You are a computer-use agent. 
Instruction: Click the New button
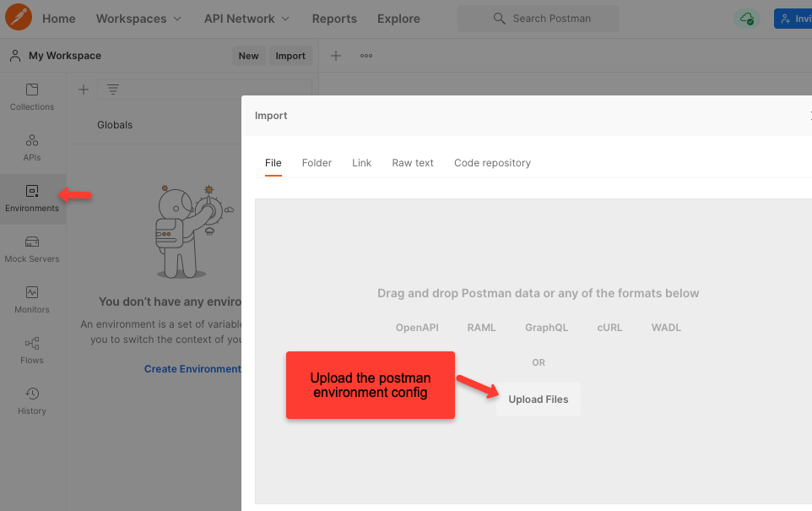click(x=248, y=56)
